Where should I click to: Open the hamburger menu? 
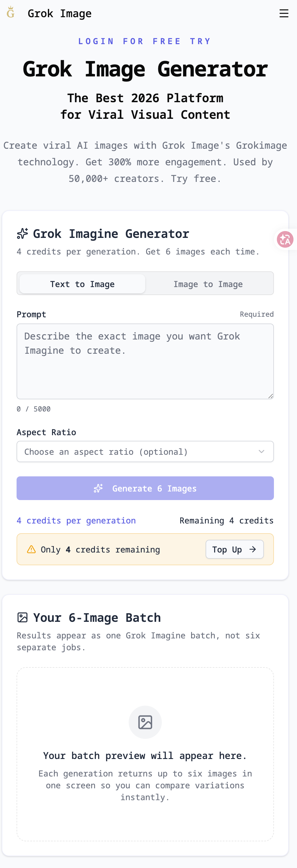click(x=284, y=13)
